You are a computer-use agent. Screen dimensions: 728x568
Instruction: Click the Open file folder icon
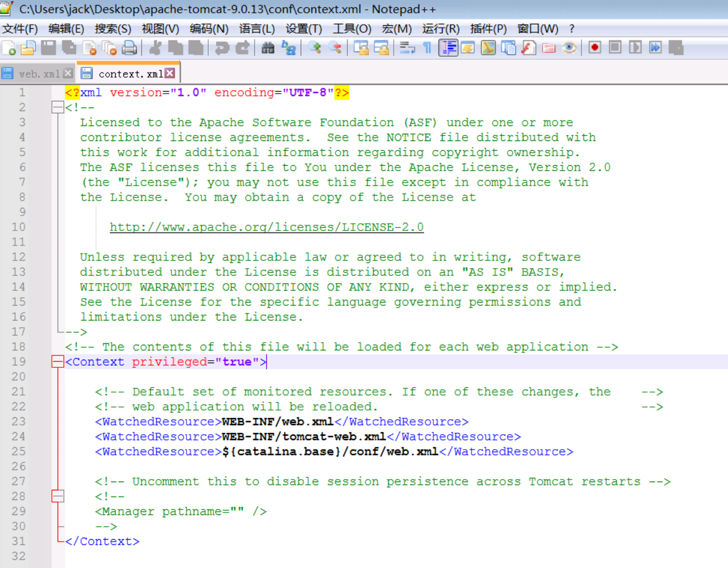(28, 48)
